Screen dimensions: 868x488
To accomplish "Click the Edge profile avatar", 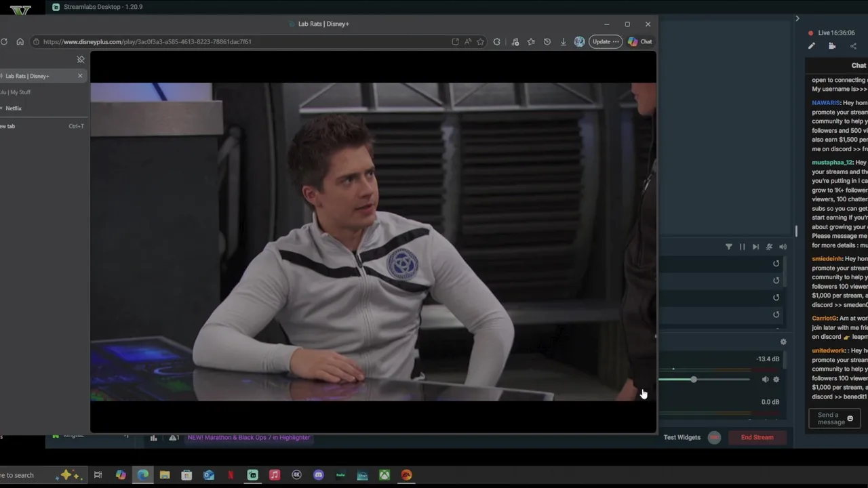I will coord(579,41).
